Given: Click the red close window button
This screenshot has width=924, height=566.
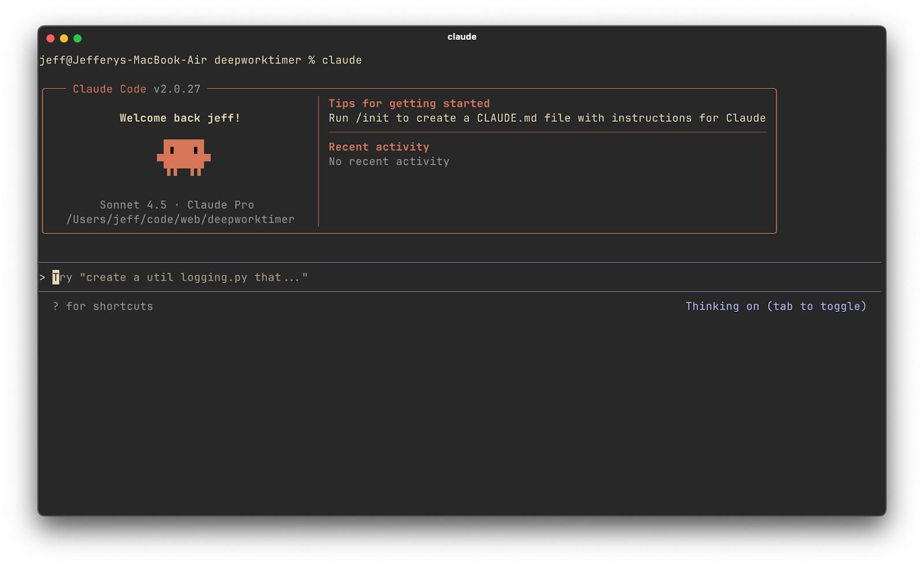Looking at the screenshot, I should coord(50,38).
